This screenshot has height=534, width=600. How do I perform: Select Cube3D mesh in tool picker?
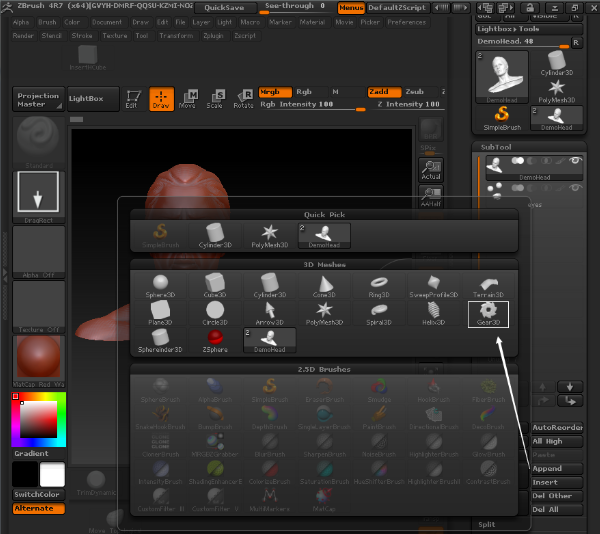tap(215, 286)
